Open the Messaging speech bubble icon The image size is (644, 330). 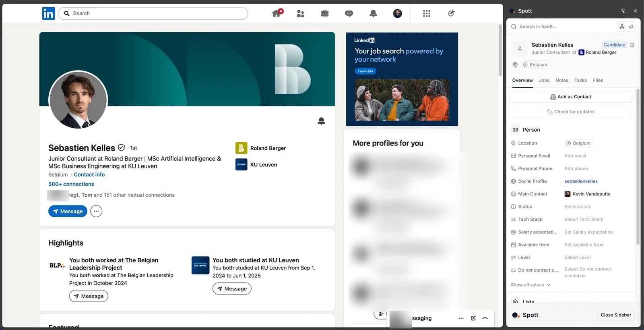tap(349, 14)
